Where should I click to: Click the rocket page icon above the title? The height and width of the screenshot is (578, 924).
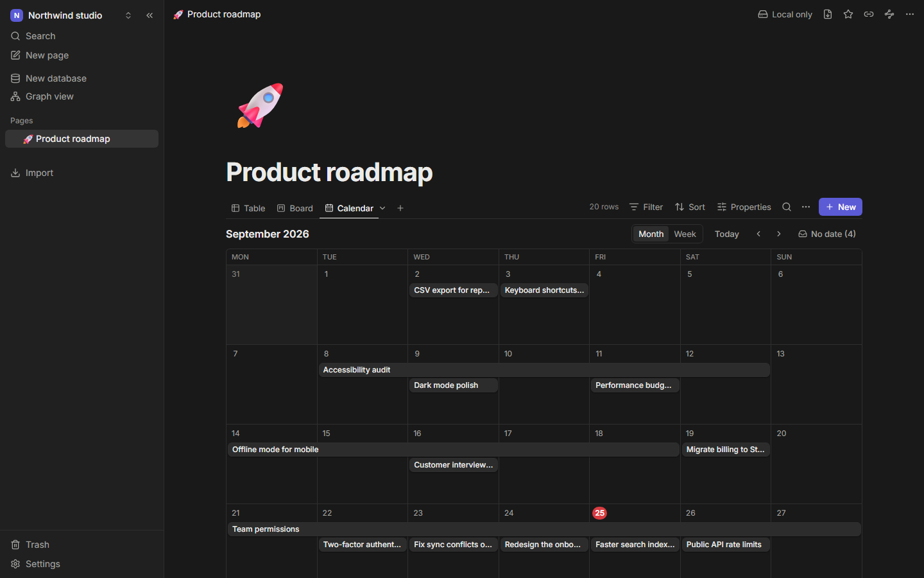[x=261, y=106]
